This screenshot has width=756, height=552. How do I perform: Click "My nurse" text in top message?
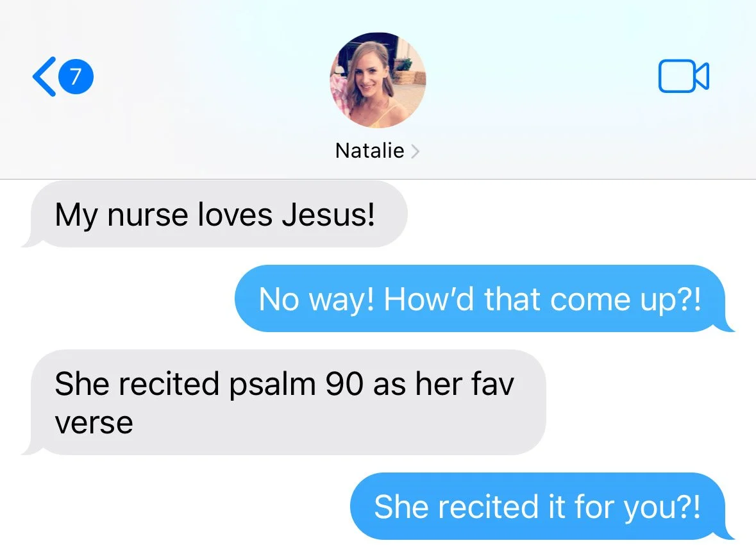coord(121,215)
